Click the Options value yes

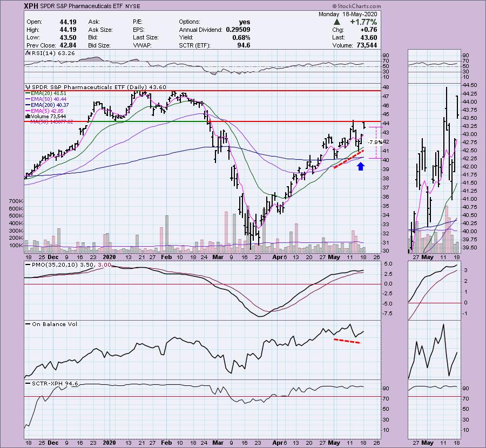click(245, 22)
